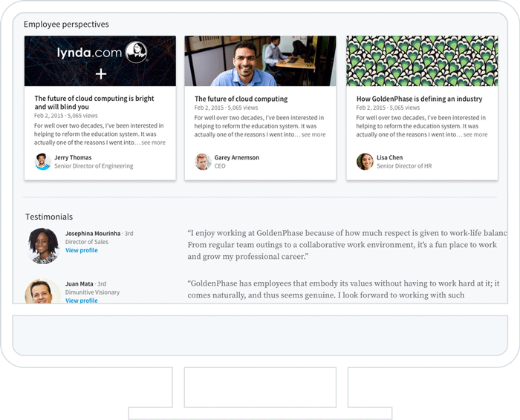Open 'The future of cloud computing' article by Garey Arnemson

[241, 99]
